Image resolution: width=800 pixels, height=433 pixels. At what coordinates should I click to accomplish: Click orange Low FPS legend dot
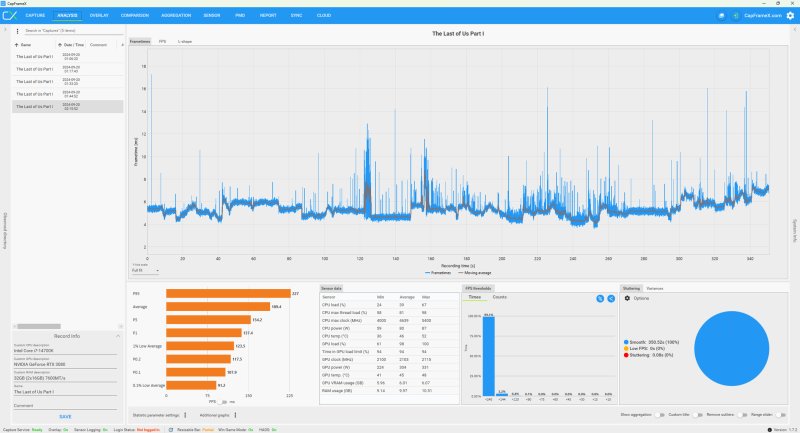626,349
